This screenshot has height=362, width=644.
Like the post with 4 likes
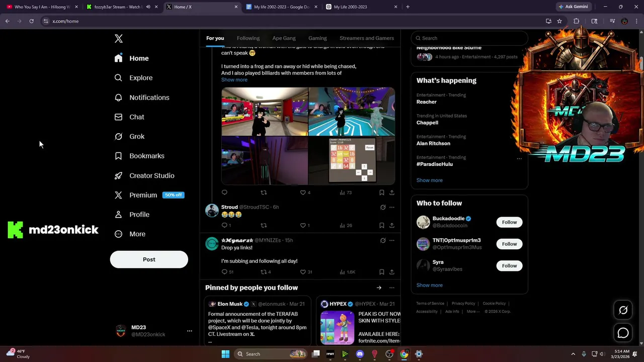pos(305,193)
